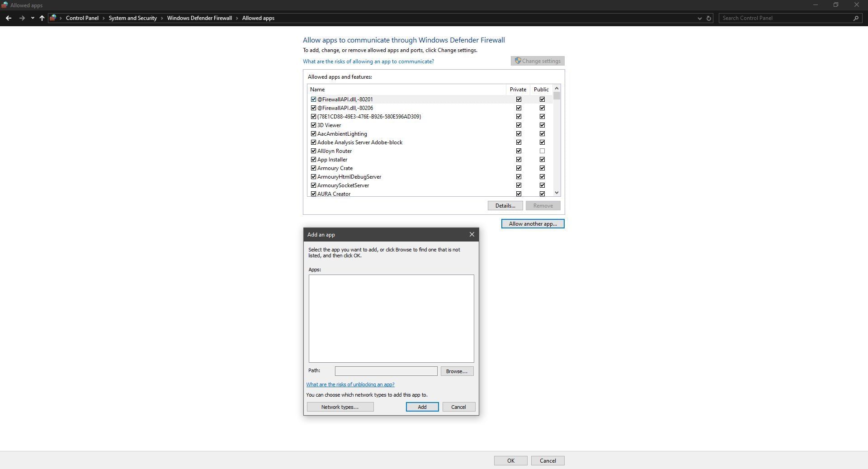Viewport: 868px width, 469px height.
Task: Open the recent locations dropdown
Action: [x=33, y=18]
